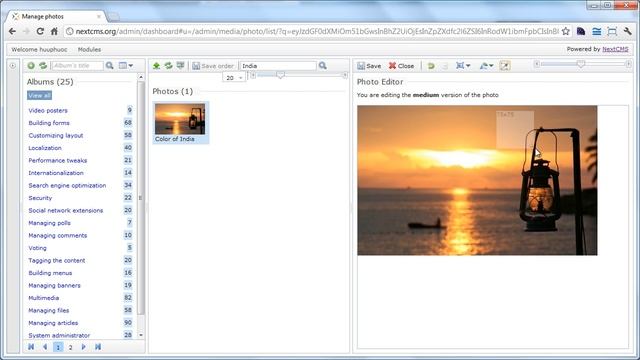Image resolution: width=640 pixels, height=360 pixels.
Task: Open the Video posters album
Action: (x=48, y=110)
